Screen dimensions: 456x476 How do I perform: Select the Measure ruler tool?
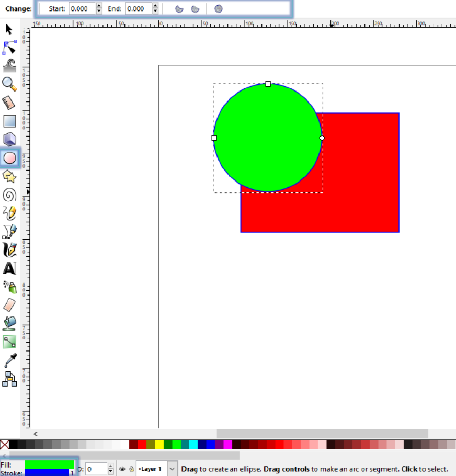click(9, 103)
